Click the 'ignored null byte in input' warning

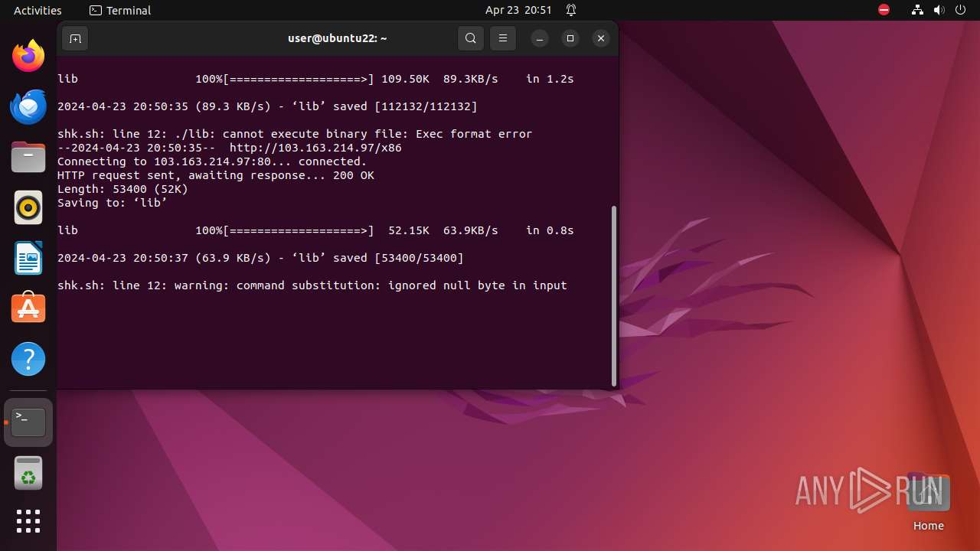[x=312, y=285]
